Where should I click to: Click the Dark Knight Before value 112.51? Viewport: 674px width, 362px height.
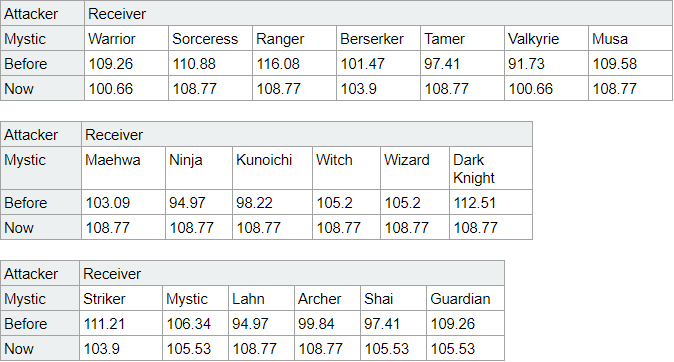pos(490,202)
